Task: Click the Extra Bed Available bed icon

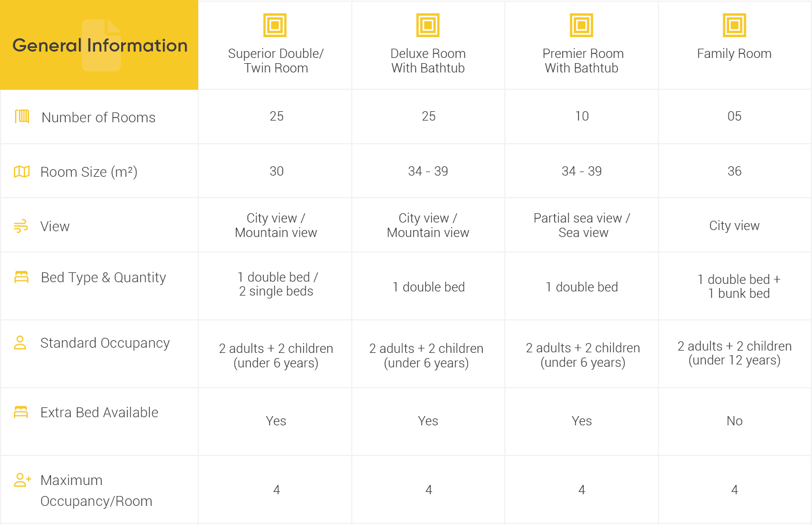Action: pos(21,412)
